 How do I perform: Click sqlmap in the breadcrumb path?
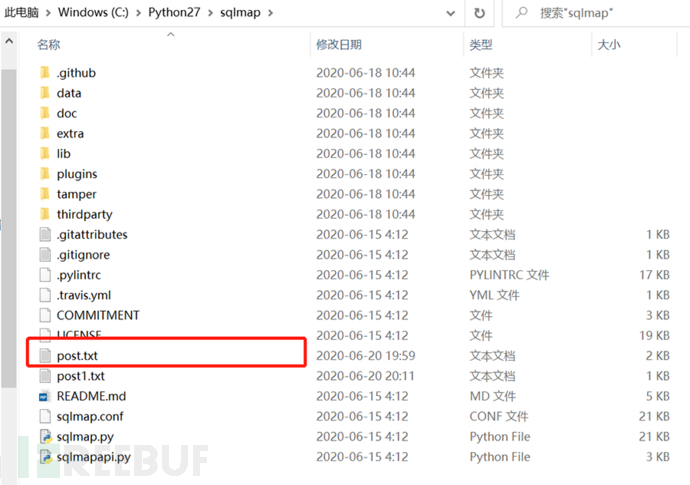click(x=240, y=13)
